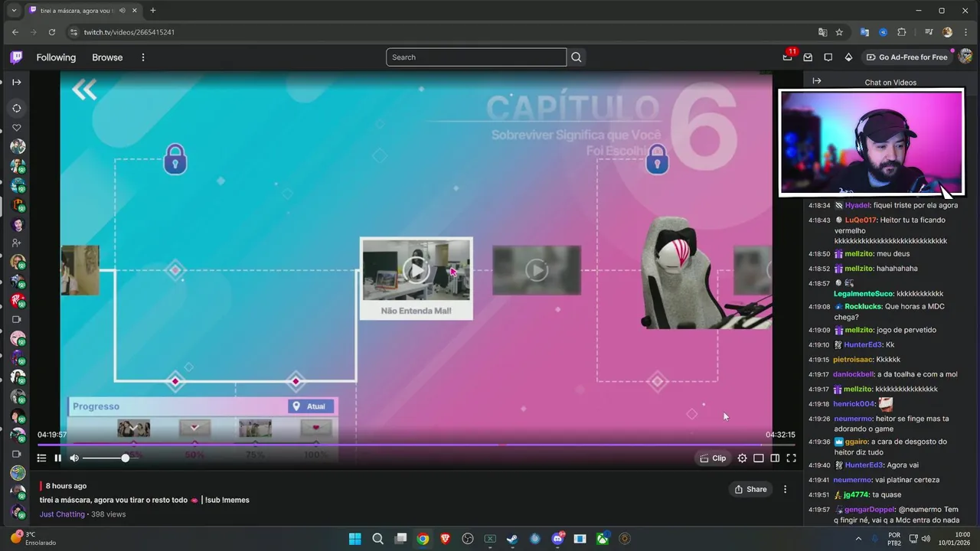The height and width of the screenshot is (551, 980).
Task: Open Steam from the taskbar
Action: coord(512,539)
